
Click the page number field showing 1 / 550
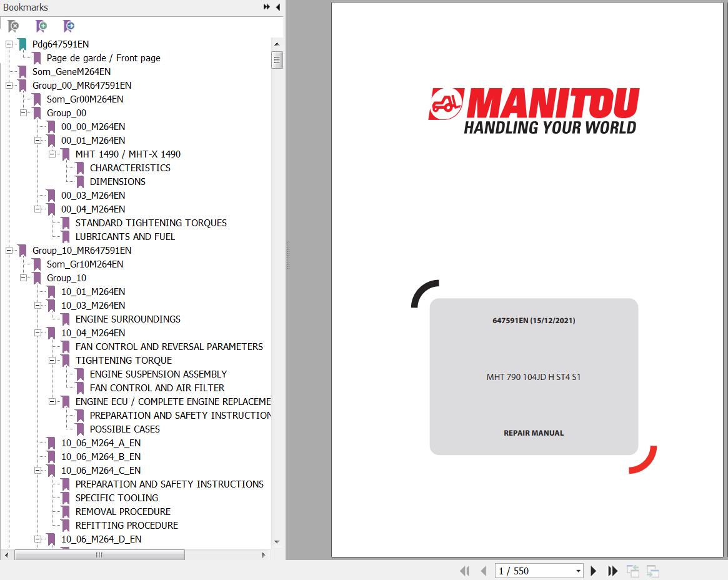tap(535, 571)
